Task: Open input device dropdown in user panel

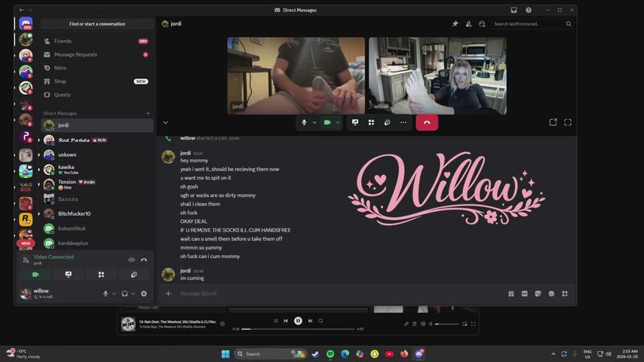Action: pos(114,293)
